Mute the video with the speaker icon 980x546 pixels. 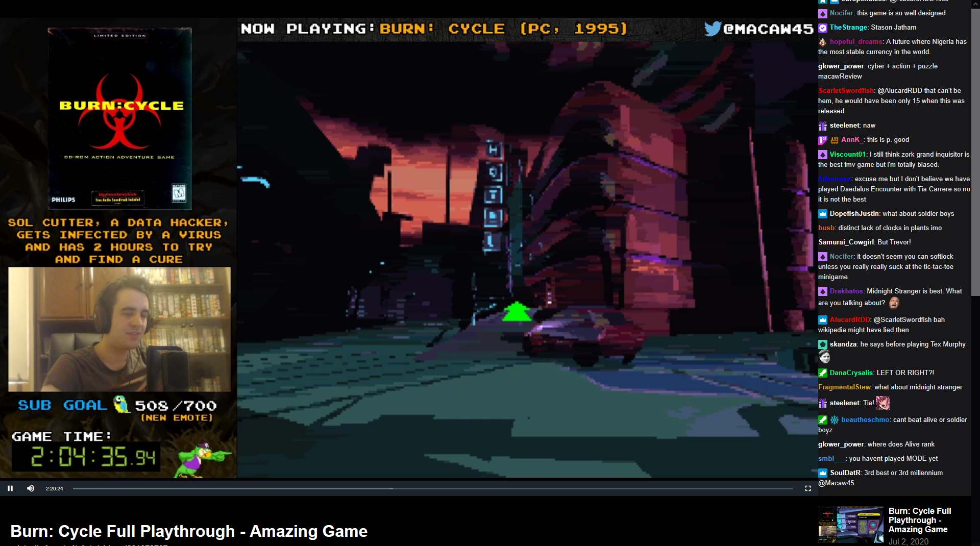(x=31, y=488)
